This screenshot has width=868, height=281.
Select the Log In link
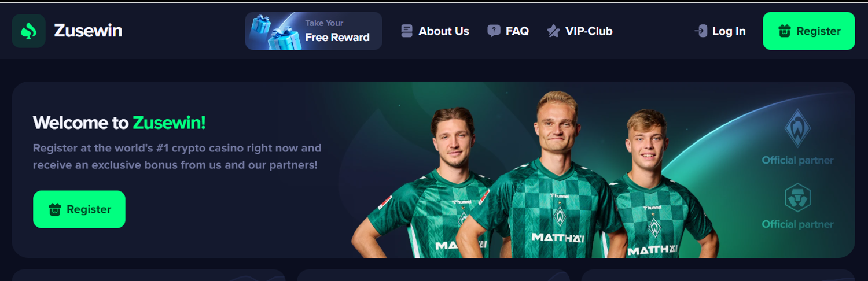click(x=720, y=31)
